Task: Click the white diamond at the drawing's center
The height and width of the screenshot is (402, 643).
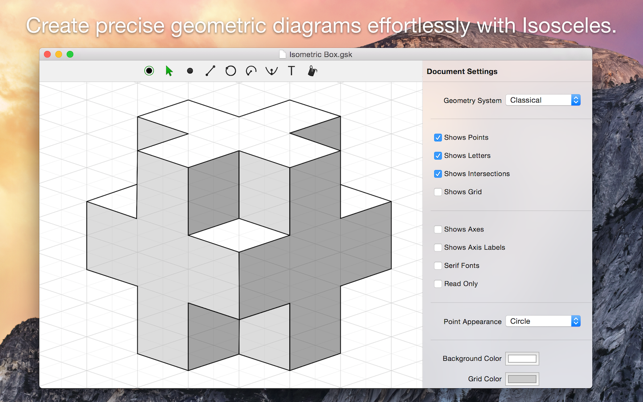Action: [x=239, y=235]
